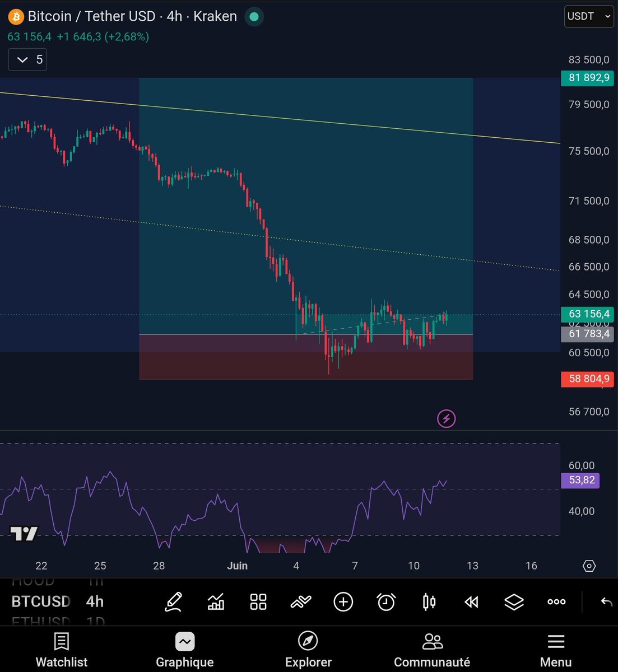Open the object tree layers icon
This screenshot has width=618, height=672.
[x=514, y=602]
